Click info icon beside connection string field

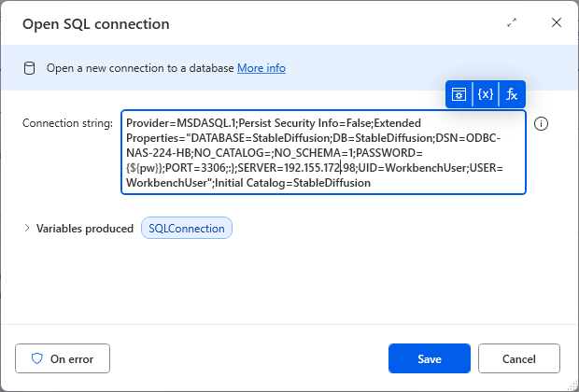click(x=541, y=124)
